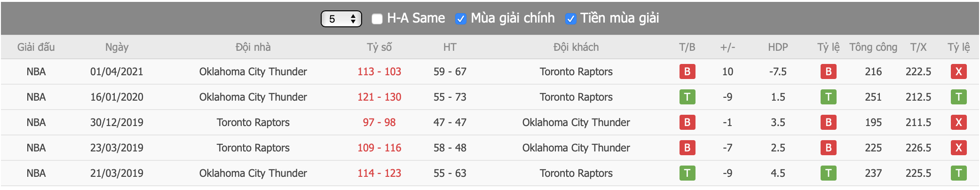The image size is (980, 190).
Task: Toggle the Tiền mùa giải checkbox
Action: pyautogui.click(x=570, y=19)
